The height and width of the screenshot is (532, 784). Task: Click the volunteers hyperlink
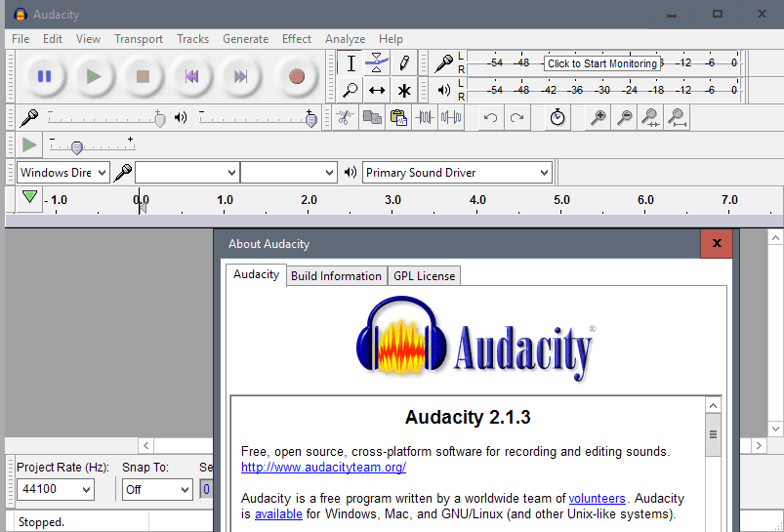pos(597,499)
